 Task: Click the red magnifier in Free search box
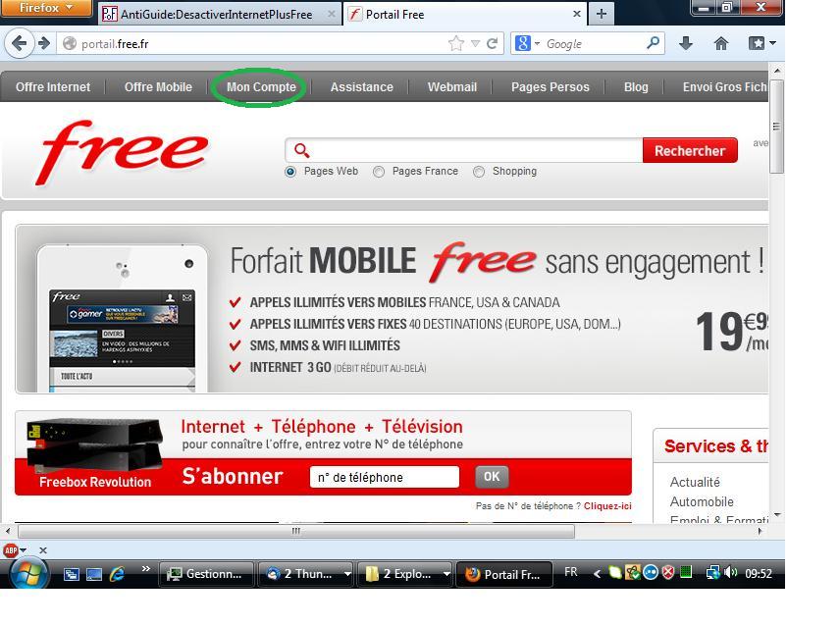point(301,150)
